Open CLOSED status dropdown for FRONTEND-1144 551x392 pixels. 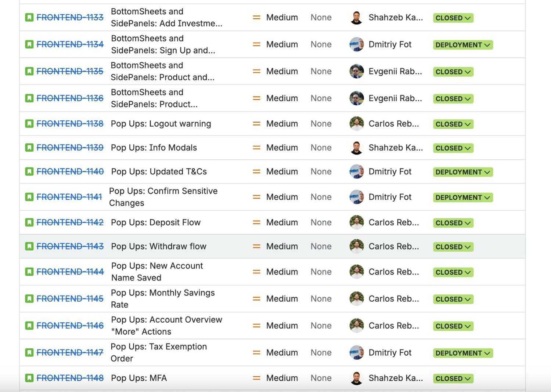point(453,272)
